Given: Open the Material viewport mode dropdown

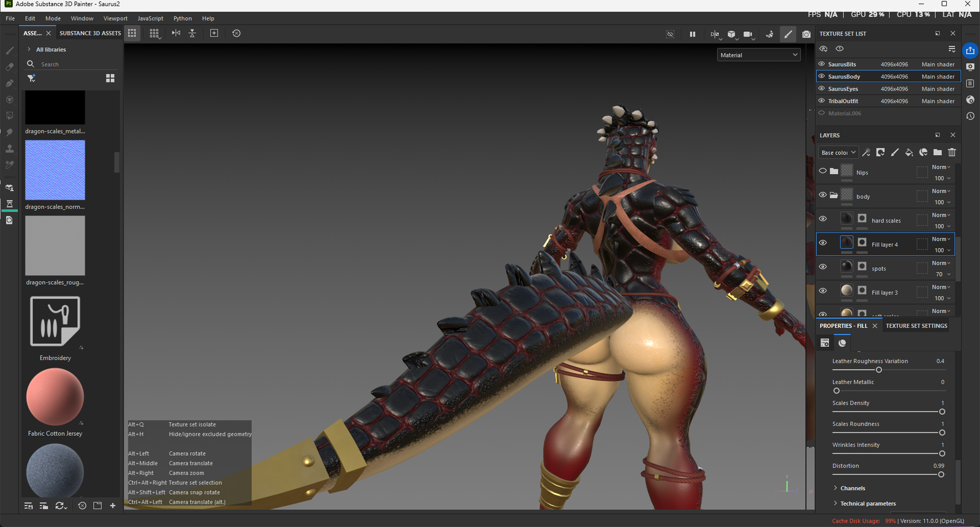Looking at the screenshot, I should (759, 55).
